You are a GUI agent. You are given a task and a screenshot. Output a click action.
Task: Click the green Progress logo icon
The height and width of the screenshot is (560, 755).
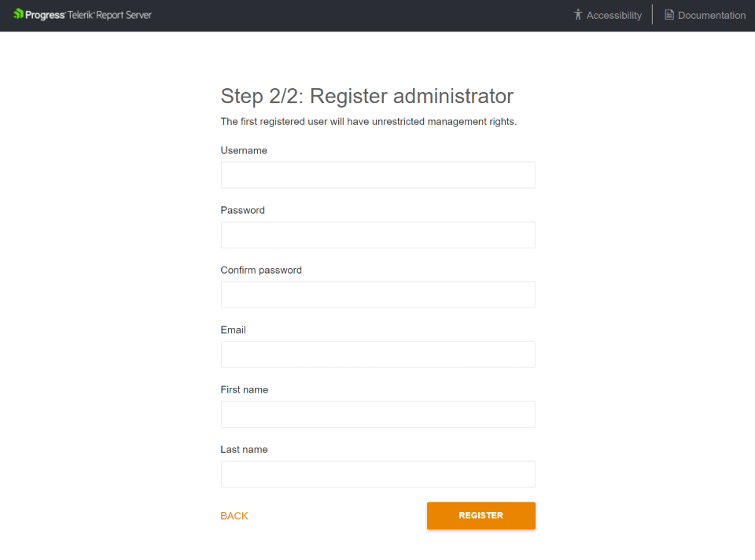click(18, 14)
